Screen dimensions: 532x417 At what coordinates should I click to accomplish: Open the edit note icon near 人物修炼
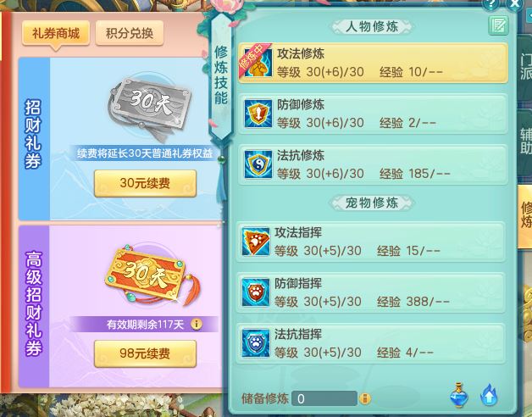point(498,25)
